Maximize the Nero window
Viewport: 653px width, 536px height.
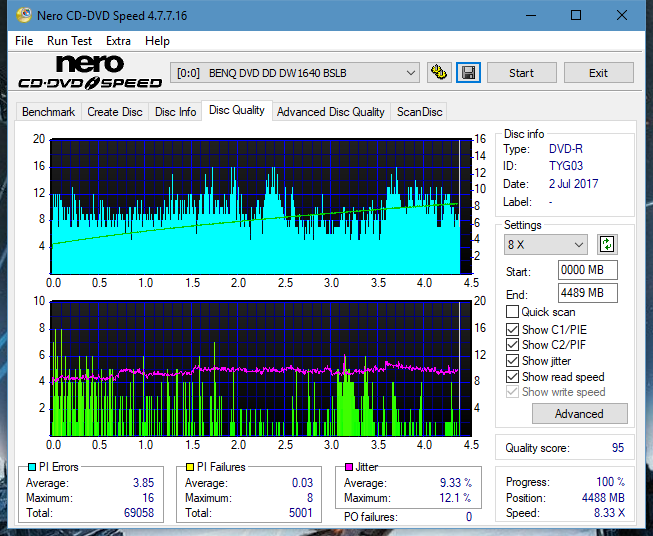pyautogui.click(x=576, y=15)
